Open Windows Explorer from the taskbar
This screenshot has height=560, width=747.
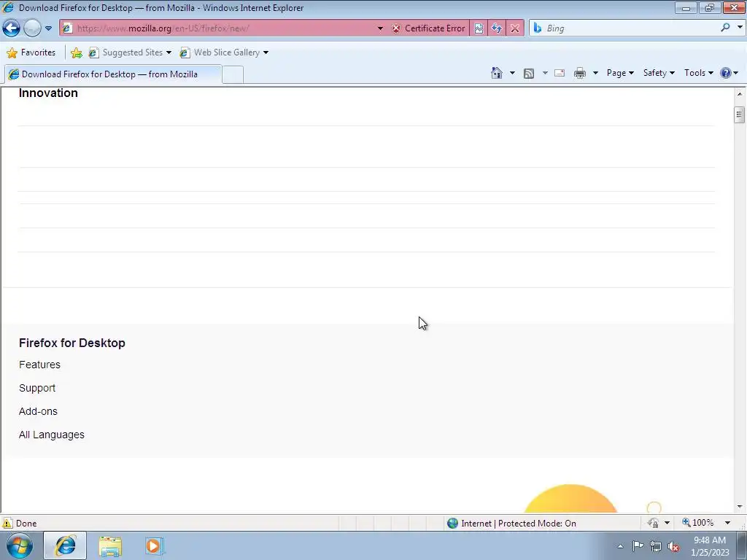[x=110, y=546]
